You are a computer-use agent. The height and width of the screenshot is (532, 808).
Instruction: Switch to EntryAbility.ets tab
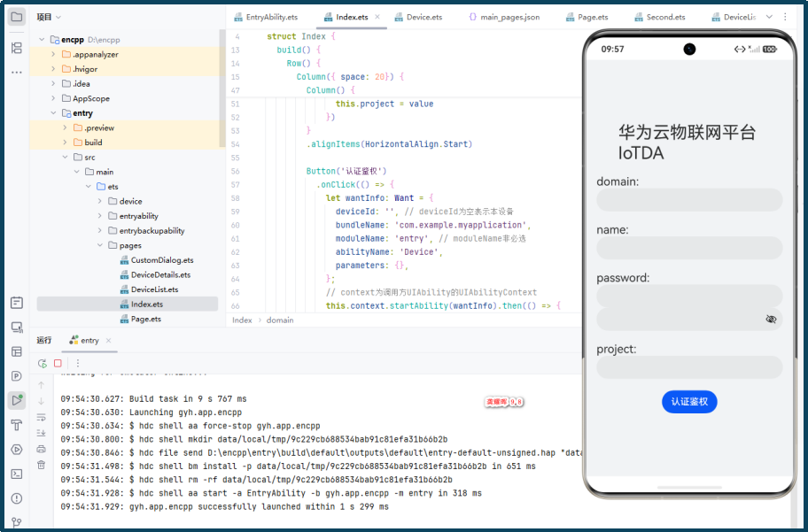(x=266, y=17)
